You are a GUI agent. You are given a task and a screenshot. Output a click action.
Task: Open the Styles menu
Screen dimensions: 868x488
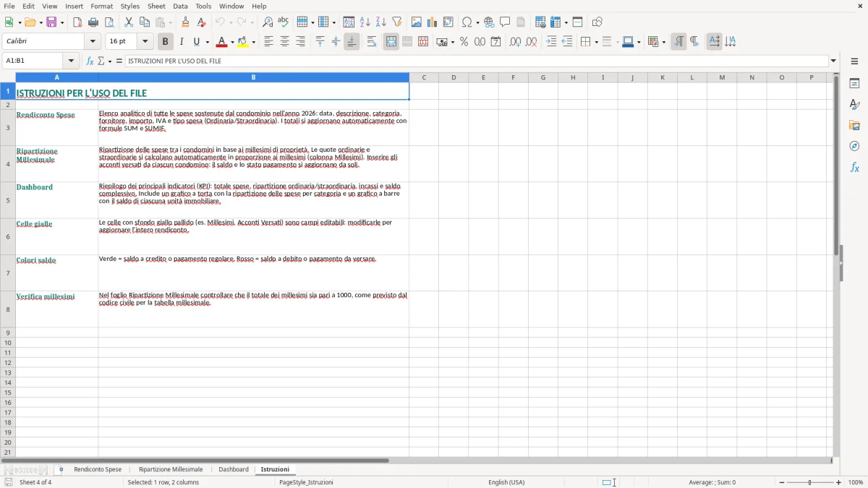[130, 6]
